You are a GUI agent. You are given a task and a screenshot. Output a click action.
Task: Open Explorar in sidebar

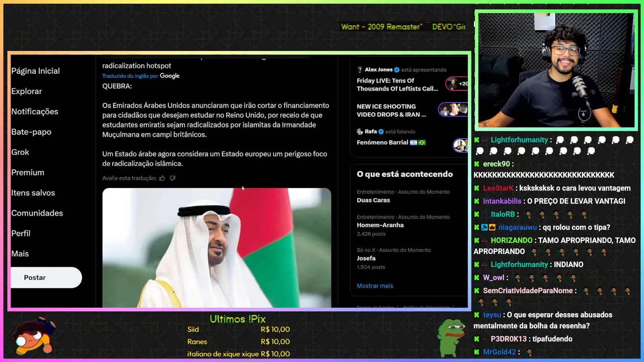pos(27,91)
